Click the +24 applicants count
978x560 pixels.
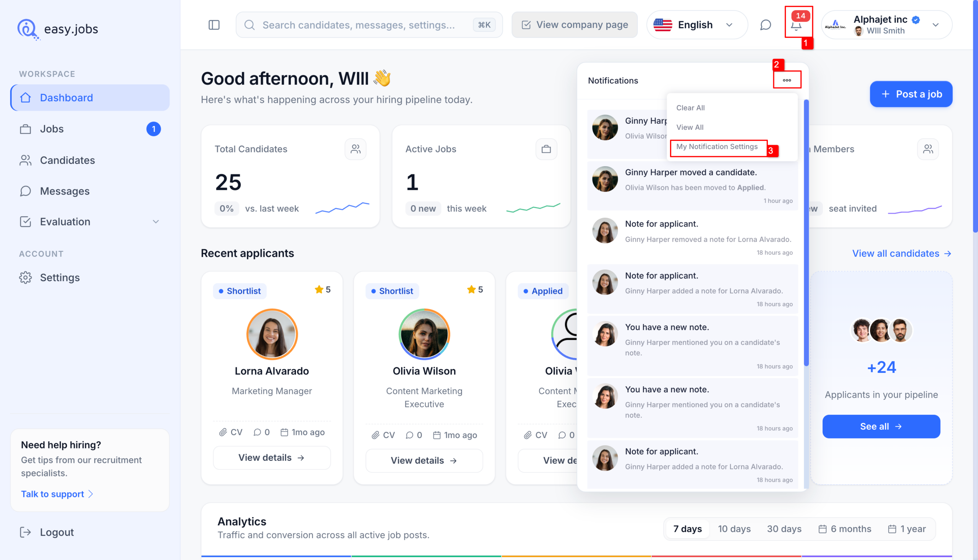[881, 368]
